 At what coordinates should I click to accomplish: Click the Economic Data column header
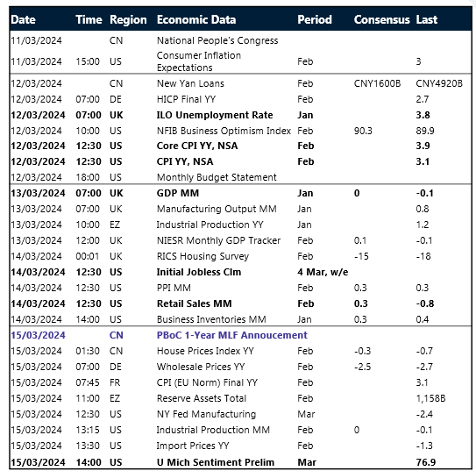[196, 20]
